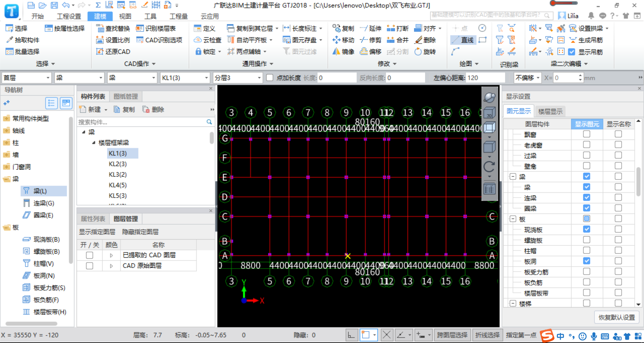Click the 3D view cube icon
The height and width of the screenshot is (343, 644).
pos(489,112)
